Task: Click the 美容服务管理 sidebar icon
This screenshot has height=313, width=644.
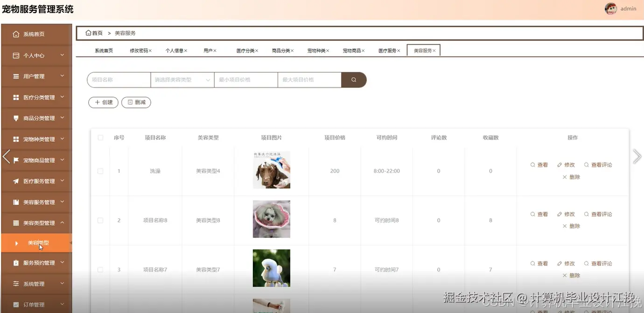Action: click(x=16, y=202)
